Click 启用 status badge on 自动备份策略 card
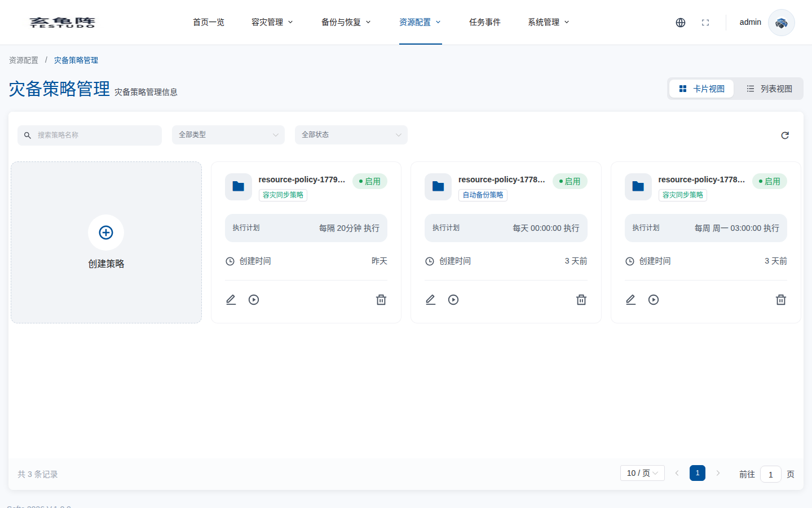This screenshot has width=812, height=508. [570, 181]
